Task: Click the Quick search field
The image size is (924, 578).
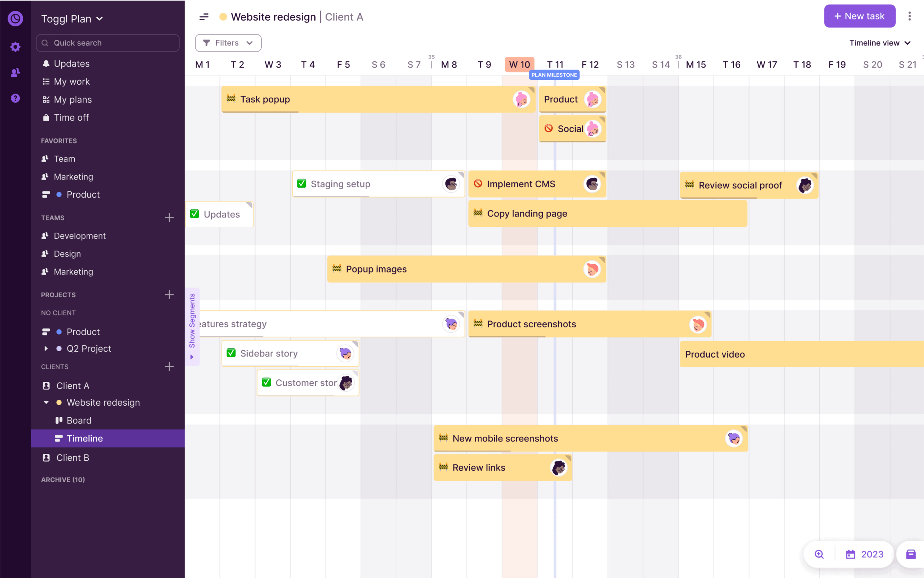Action: click(108, 43)
